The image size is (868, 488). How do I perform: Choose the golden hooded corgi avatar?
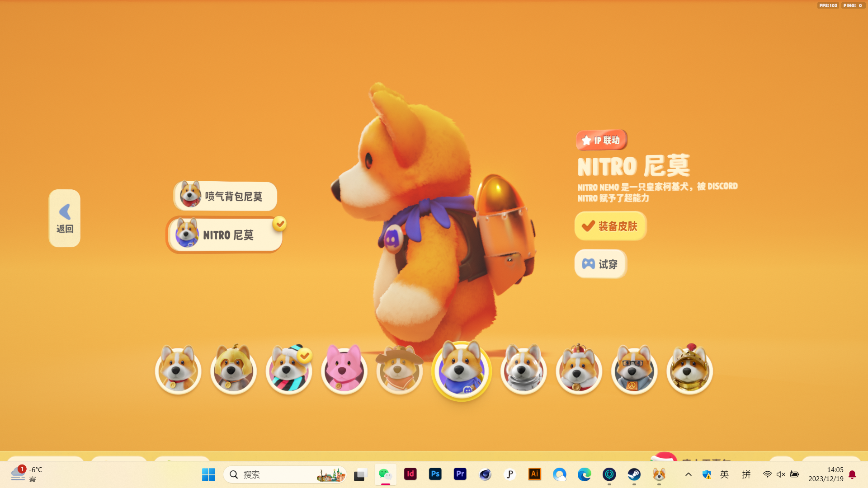point(233,371)
